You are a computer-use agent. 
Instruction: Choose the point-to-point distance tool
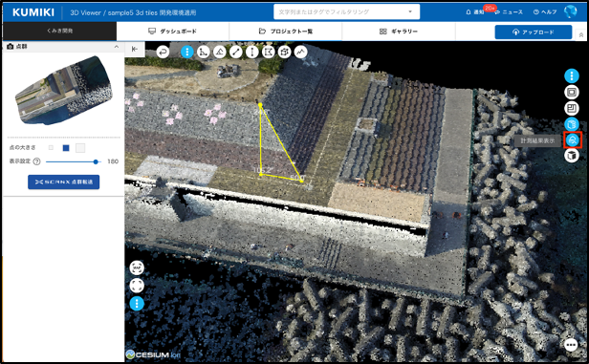[x=236, y=52]
